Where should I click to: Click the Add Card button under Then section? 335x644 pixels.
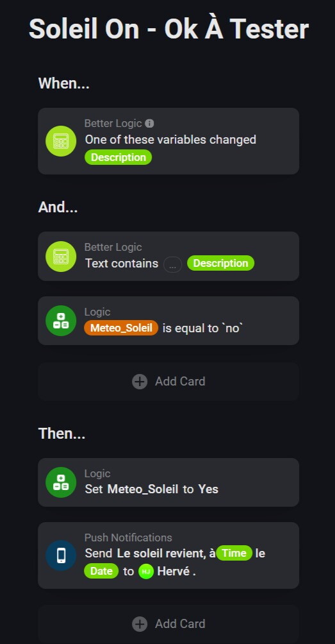168,624
